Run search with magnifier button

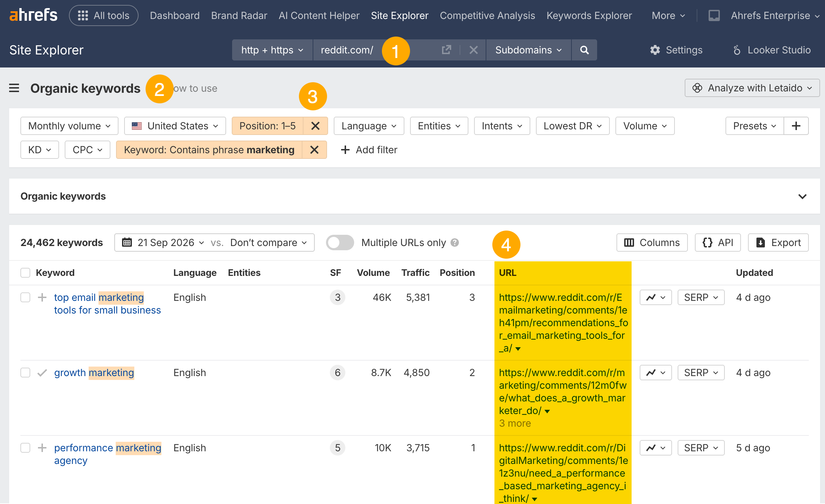click(584, 50)
